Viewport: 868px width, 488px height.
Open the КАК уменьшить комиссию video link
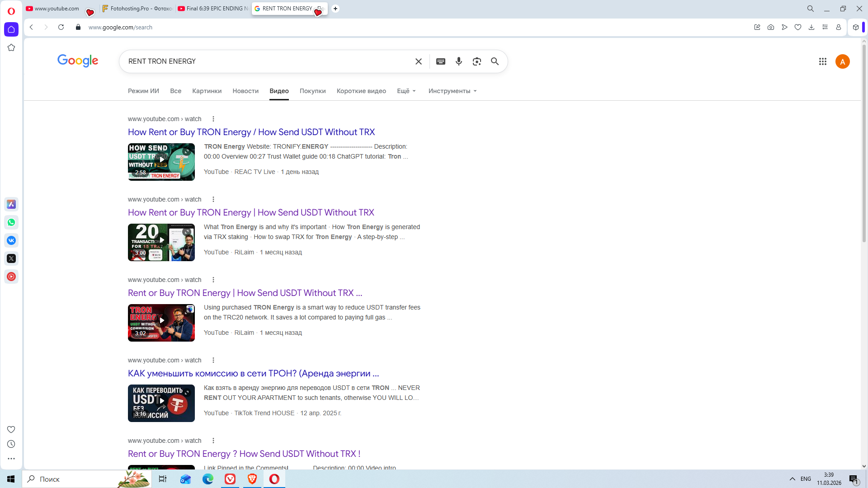(253, 373)
